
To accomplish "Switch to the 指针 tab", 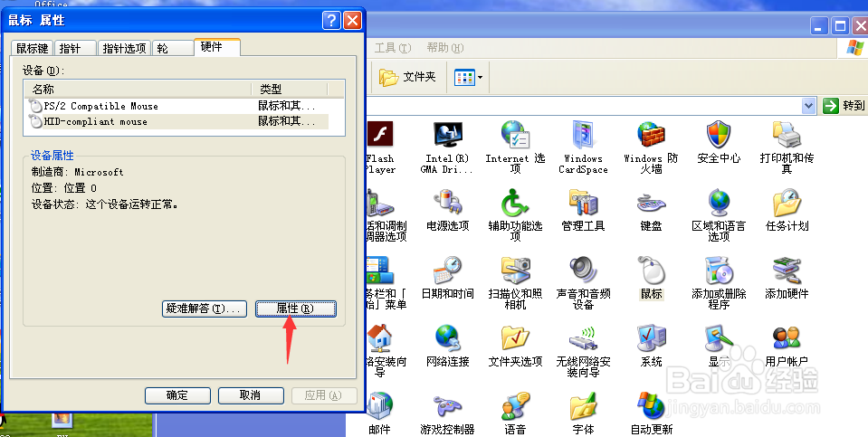I will point(75,48).
